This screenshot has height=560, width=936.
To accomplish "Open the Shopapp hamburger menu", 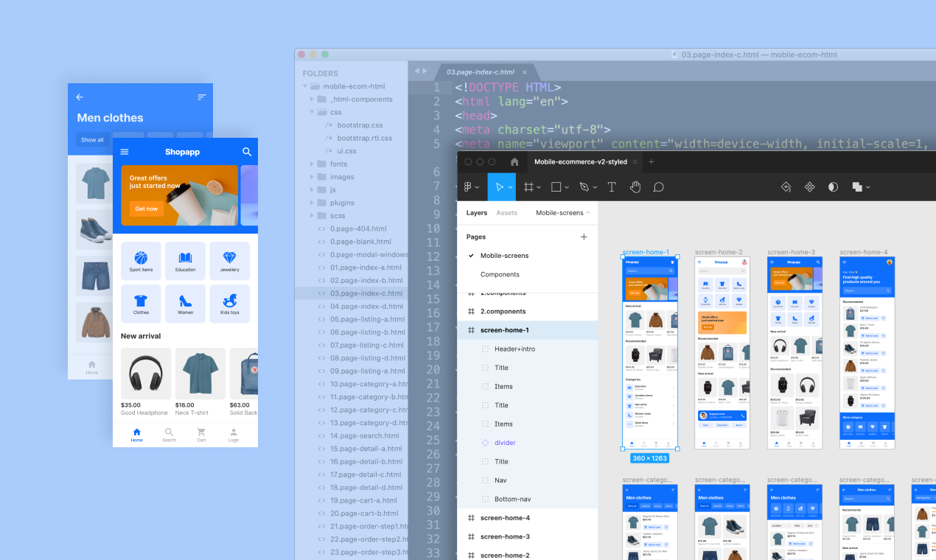I will [124, 151].
